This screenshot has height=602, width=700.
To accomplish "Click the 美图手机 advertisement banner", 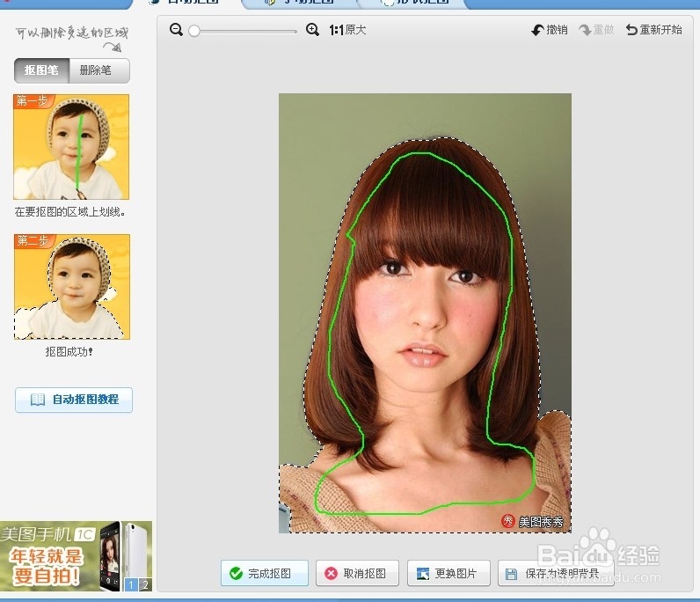I will (76, 556).
